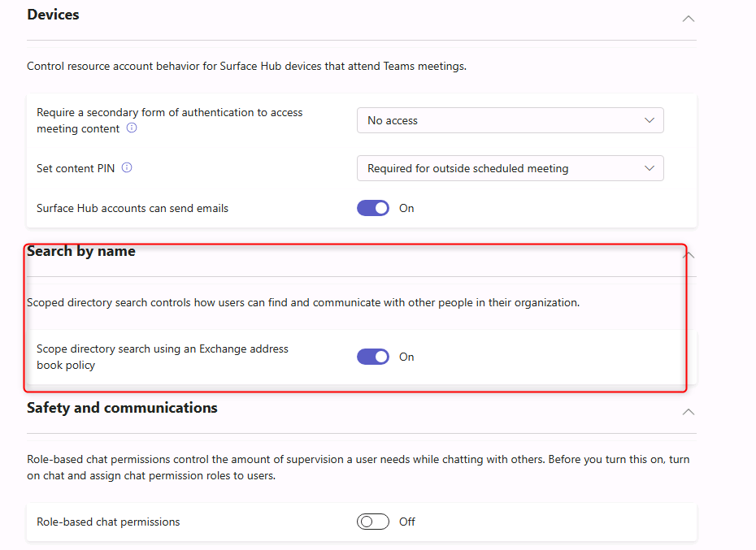The image size is (756, 550).
Task: Collapse the Safety and communications section chevron
Action: (688, 412)
